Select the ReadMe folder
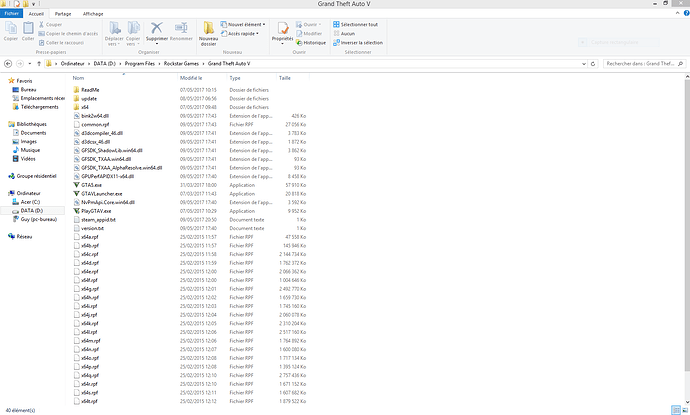This screenshot has width=690, height=415. [x=90, y=90]
